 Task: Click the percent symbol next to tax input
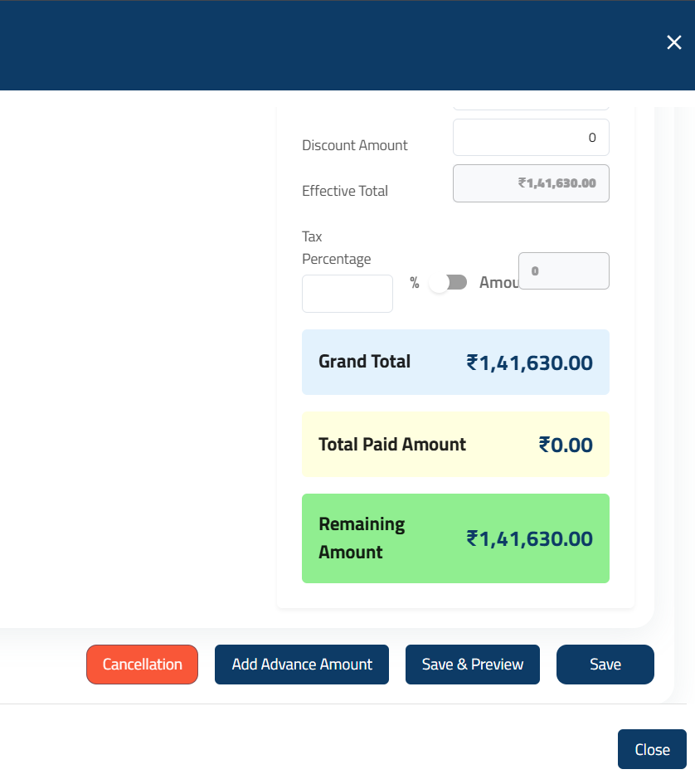click(414, 283)
